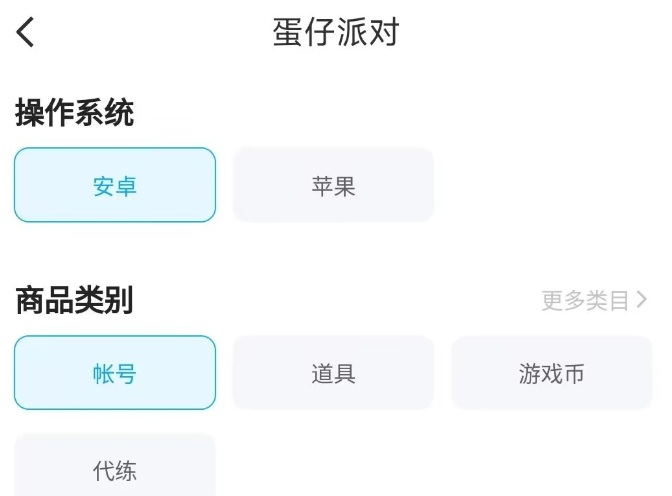The width and height of the screenshot is (672, 496).
Task: Deselect the highlighted 安卓 chip
Action: (115, 185)
